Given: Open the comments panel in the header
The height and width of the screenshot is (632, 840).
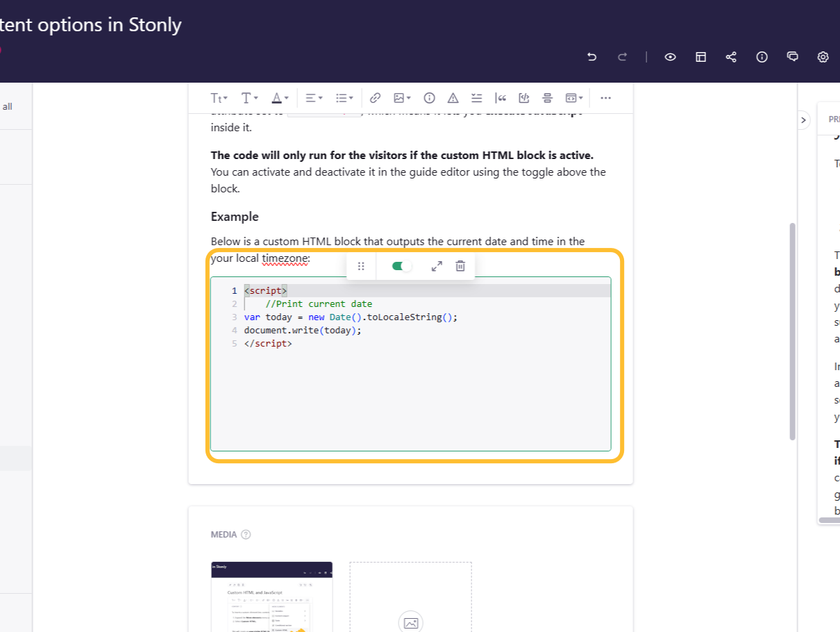Looking at the screenshot, I should pos(792,57).
